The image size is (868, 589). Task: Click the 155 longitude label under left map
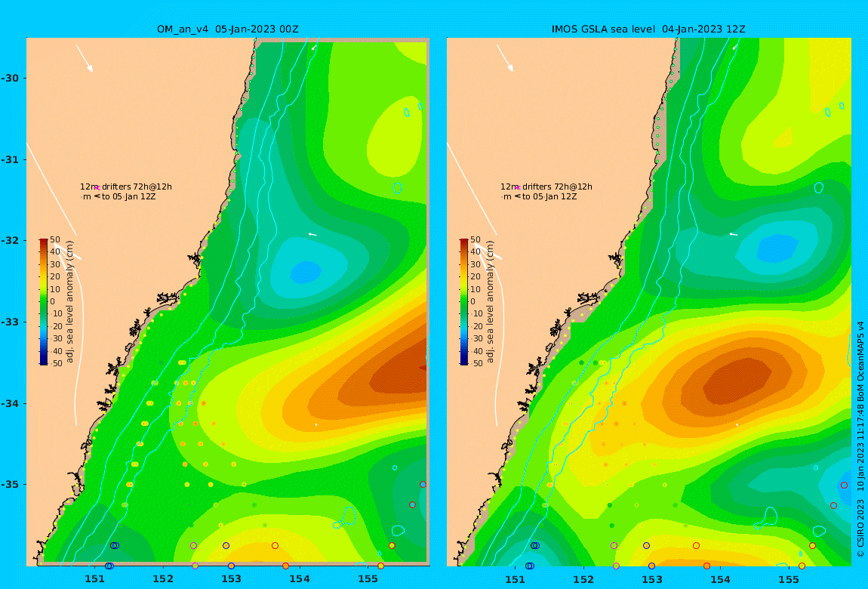pos(368,579)
